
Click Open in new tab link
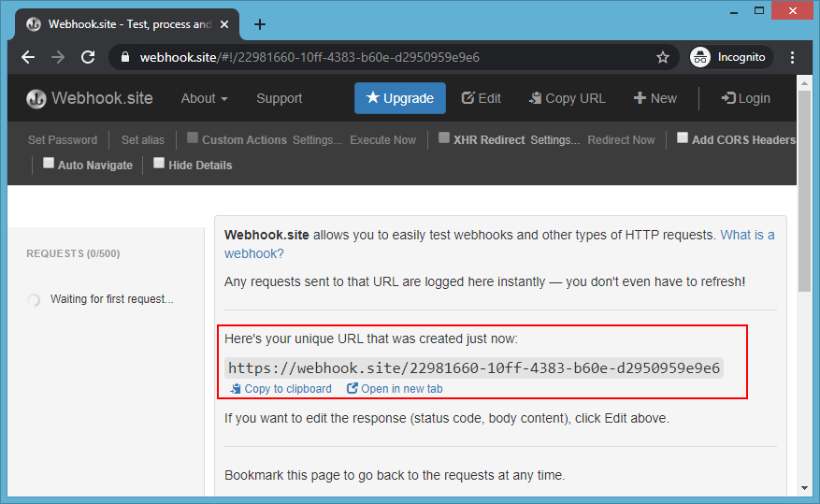(x=395, y=389)
